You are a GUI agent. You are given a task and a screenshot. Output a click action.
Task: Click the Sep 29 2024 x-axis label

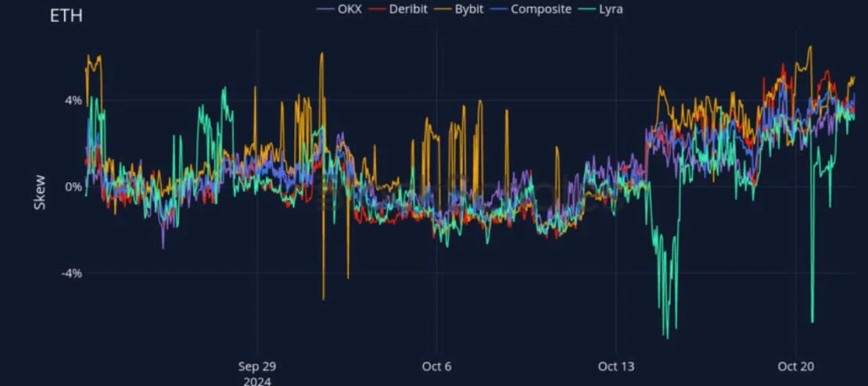pos(256,373)
